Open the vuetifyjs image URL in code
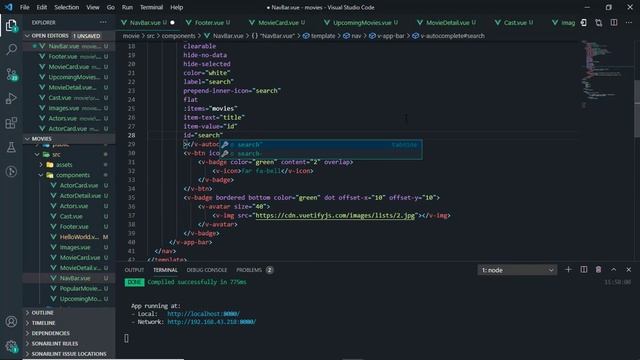This screenshot has height=360, width=640. [x=335, y=216]
